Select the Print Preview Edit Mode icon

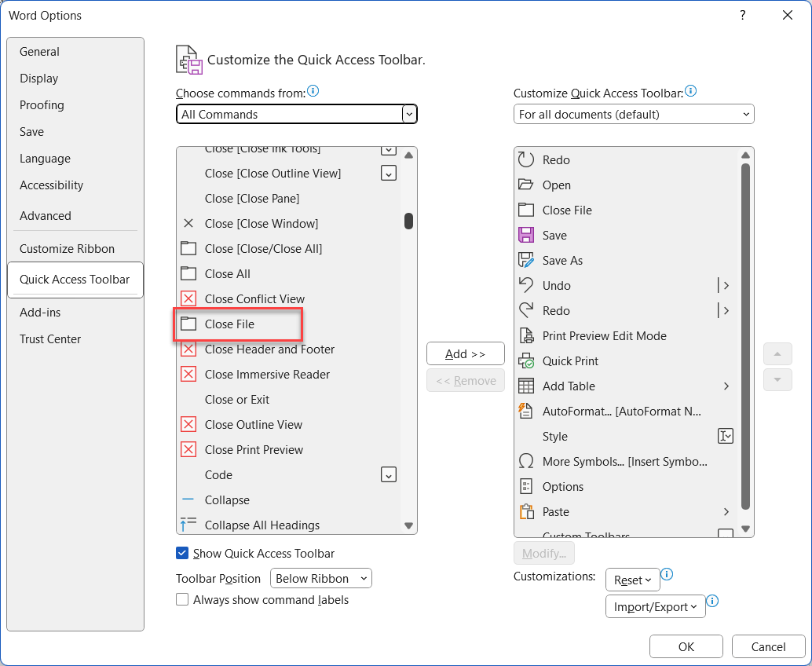click(x=526, y=335)
